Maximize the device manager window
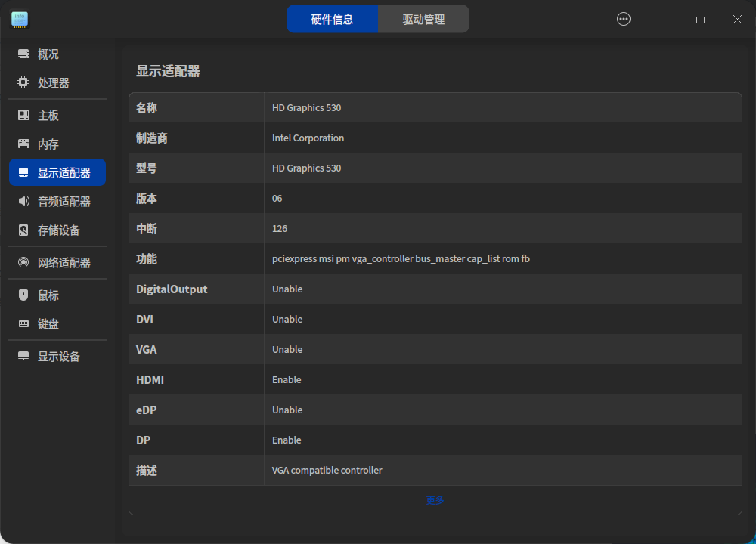 pos(700,20)
